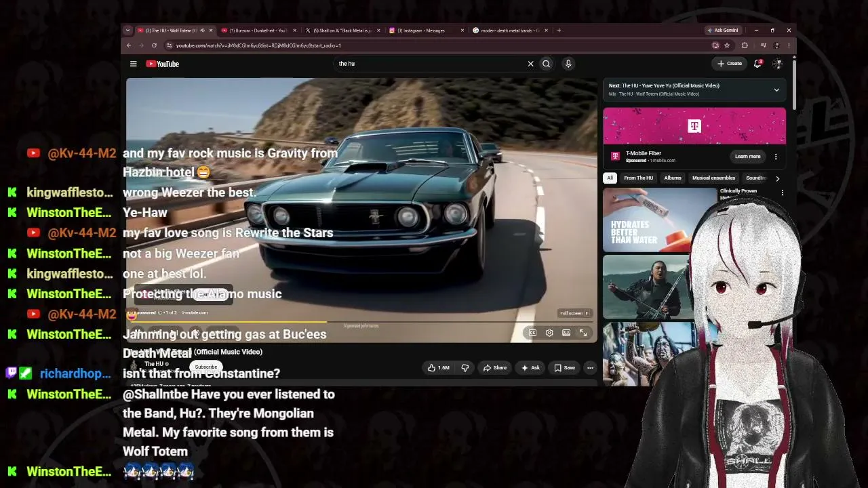Save the video to a playlist
Image resolution: width=868 pixels, height=488 pixels.
[564, 368]
